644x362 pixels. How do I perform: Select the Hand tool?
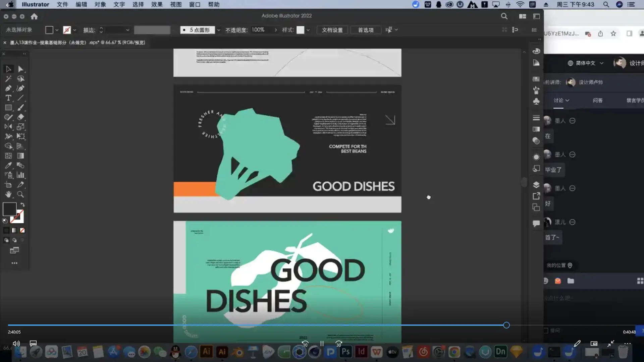8,194
